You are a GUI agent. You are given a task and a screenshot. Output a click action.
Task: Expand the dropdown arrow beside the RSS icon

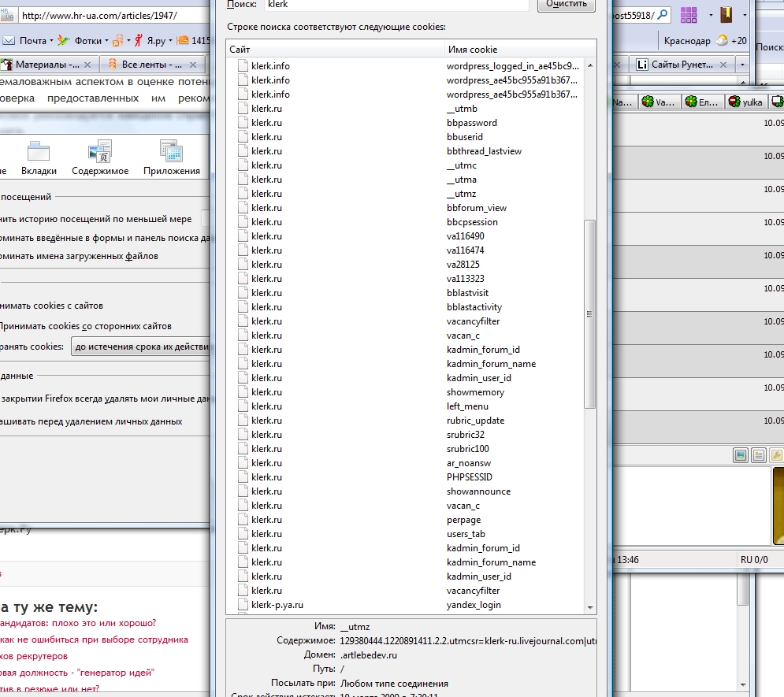pyautogui.click(x=128, y=40)
